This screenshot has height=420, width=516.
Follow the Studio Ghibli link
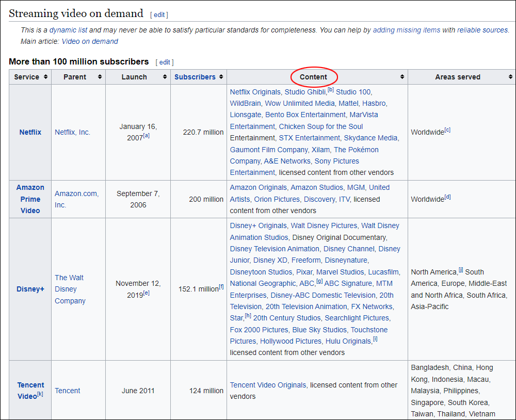305,92
